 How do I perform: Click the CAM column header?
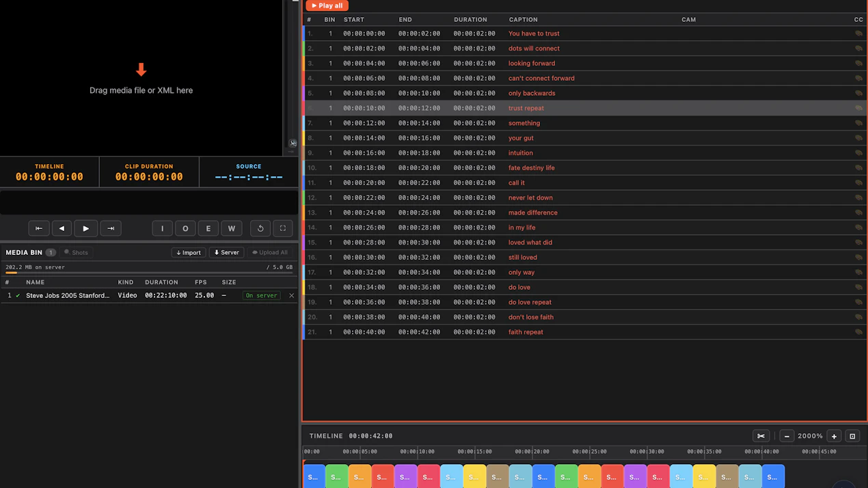click(688, 20)
